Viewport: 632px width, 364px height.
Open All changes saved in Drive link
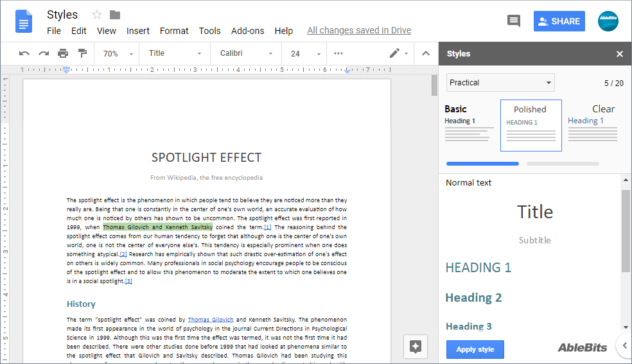[359, 30]
